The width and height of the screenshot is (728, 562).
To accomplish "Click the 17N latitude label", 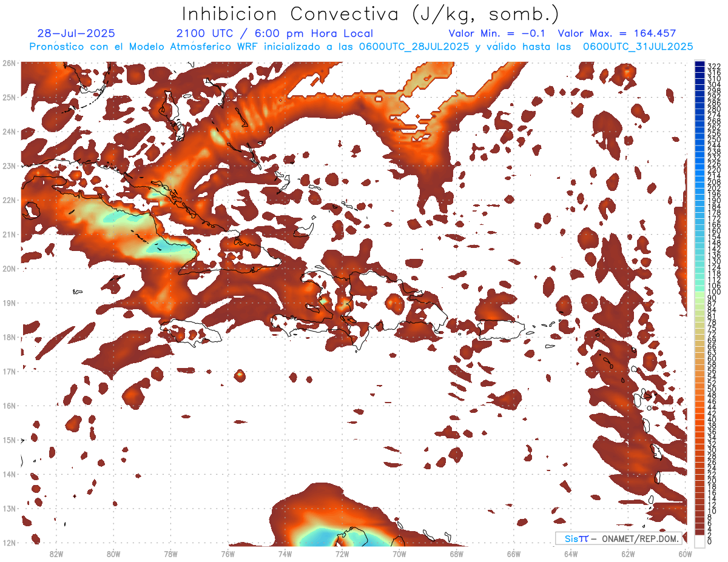I will (x=9, y=371).
